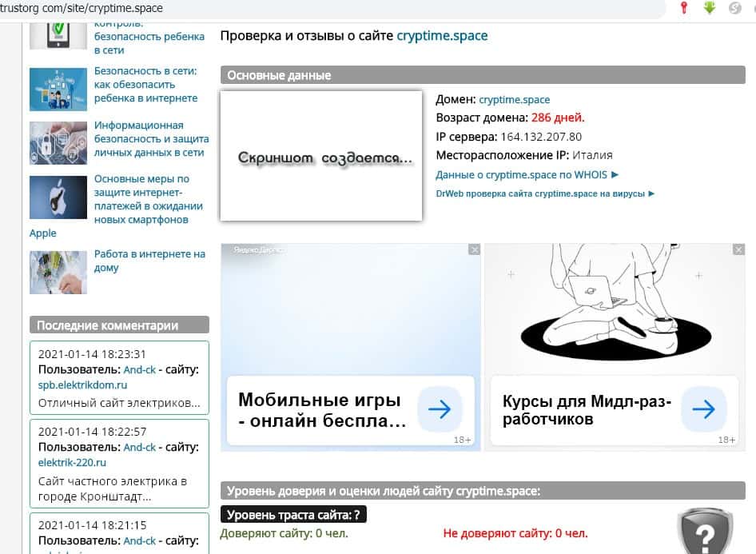Open elektrik-220.ru site link

(x=72, y=462)
